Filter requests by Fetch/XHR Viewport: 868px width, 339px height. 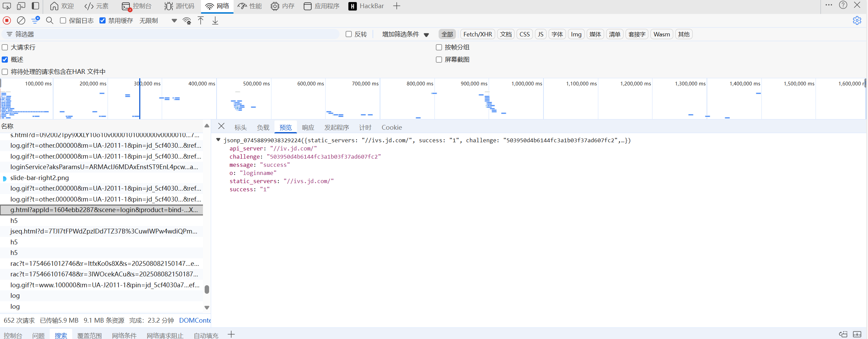[x=477, y=34]
